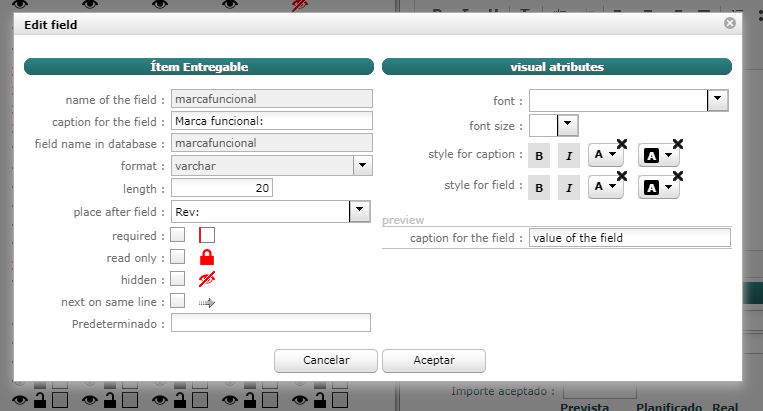
Task: Open caption background color picker
Action: [658, 155]
